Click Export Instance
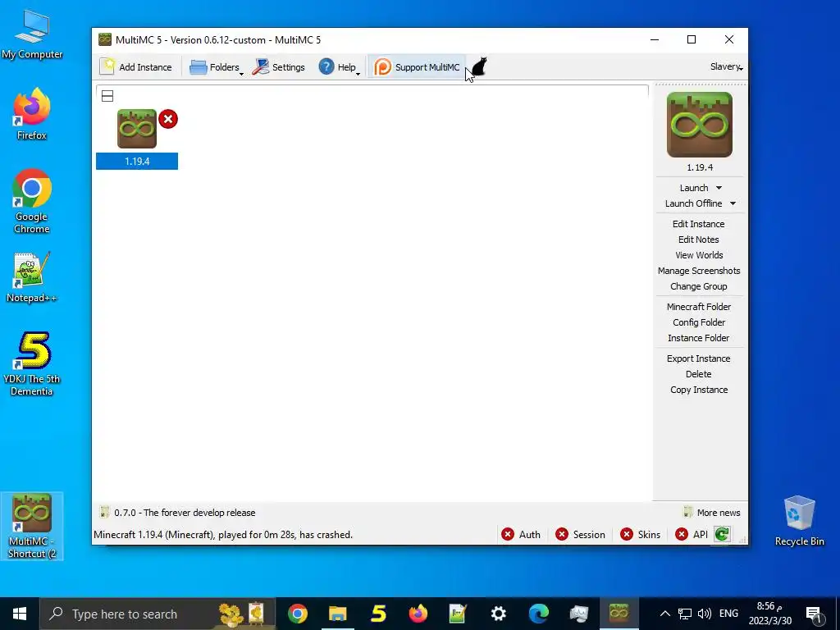Image resolution: width=840 pixels, height=630 pixels. [x=699, y=358]
